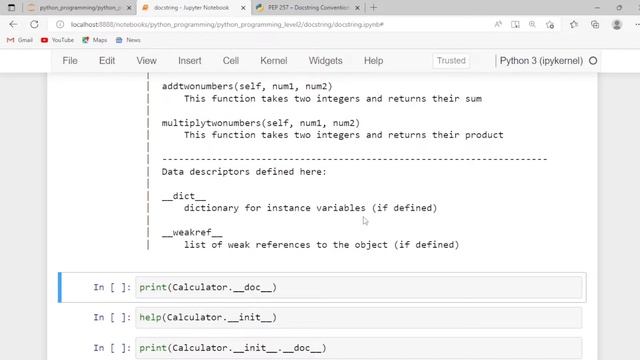
Task: Click the multiplytwonumbers(self, num1, num2) output line
Action: click(260, 123)
